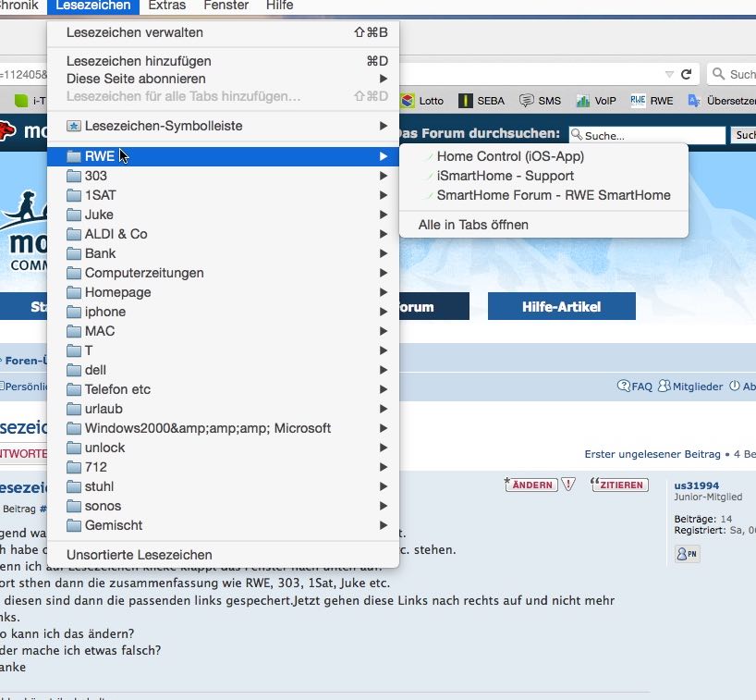Open SmartHome Forum - RWE SmartHome bookmark
The height and width of the screenshot is (700, 756).
click(x=543, y=195)
